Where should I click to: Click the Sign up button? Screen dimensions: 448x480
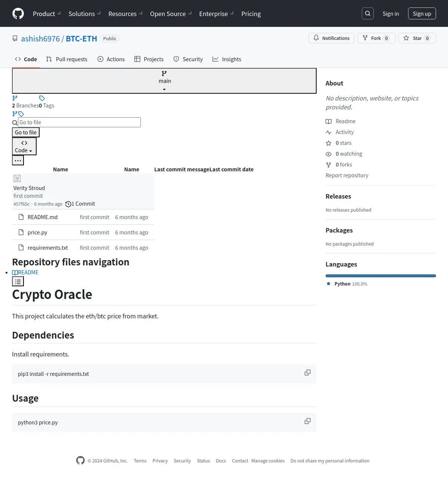point(422,13)
